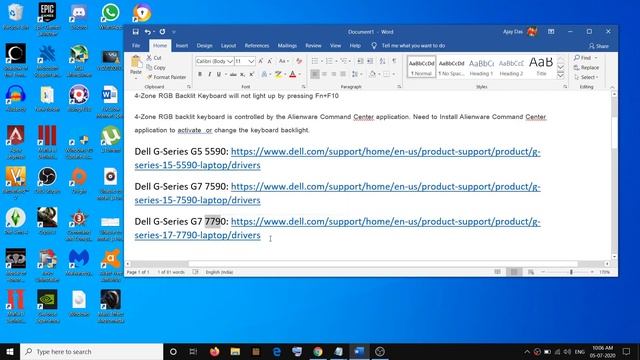Open the File tab
The image size is (640, 360).
[x=136, y=46]
